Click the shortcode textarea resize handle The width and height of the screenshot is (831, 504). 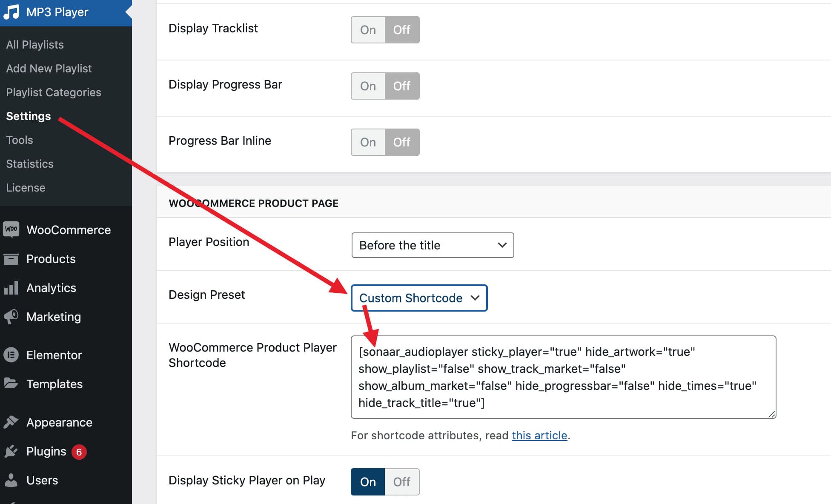point(771,414)
